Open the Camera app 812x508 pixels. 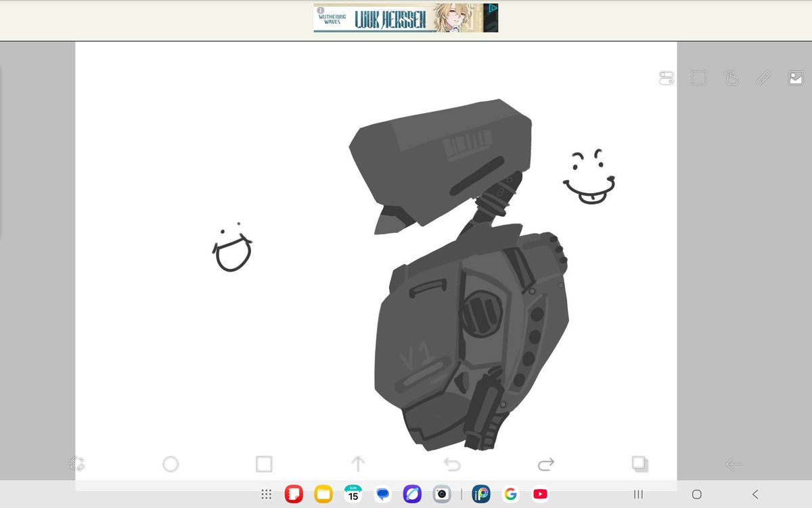(442, 494)
